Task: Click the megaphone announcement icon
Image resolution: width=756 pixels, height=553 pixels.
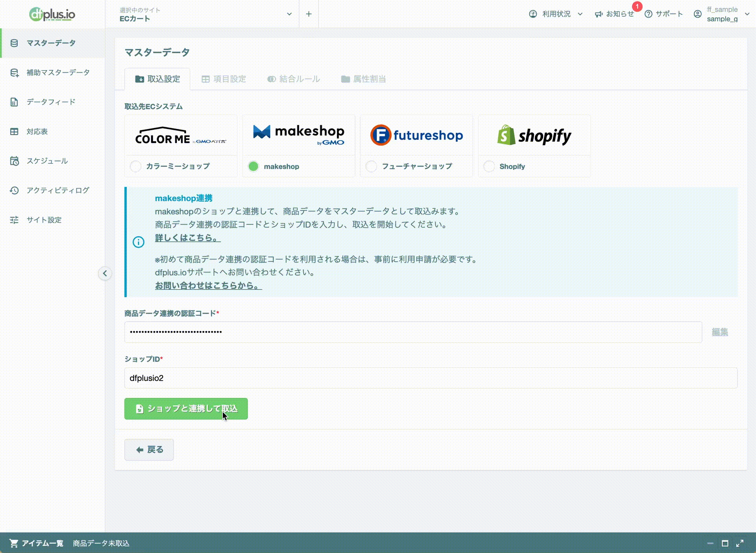Action: tap(598, 14)
